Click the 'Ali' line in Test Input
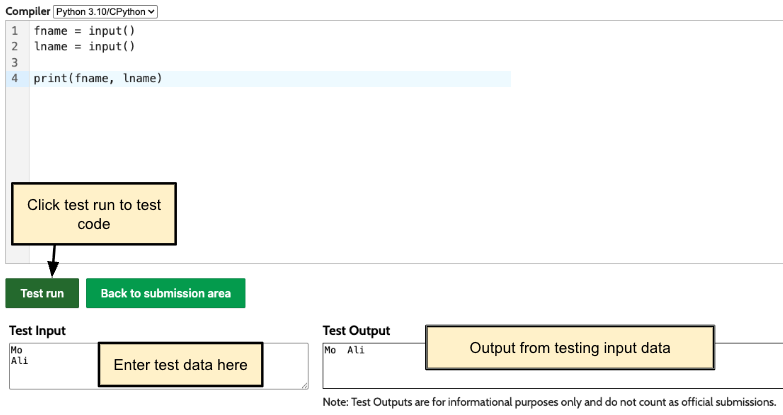This screenshot has height=415, width=783. pyautogui.click(x=18, y=359)
